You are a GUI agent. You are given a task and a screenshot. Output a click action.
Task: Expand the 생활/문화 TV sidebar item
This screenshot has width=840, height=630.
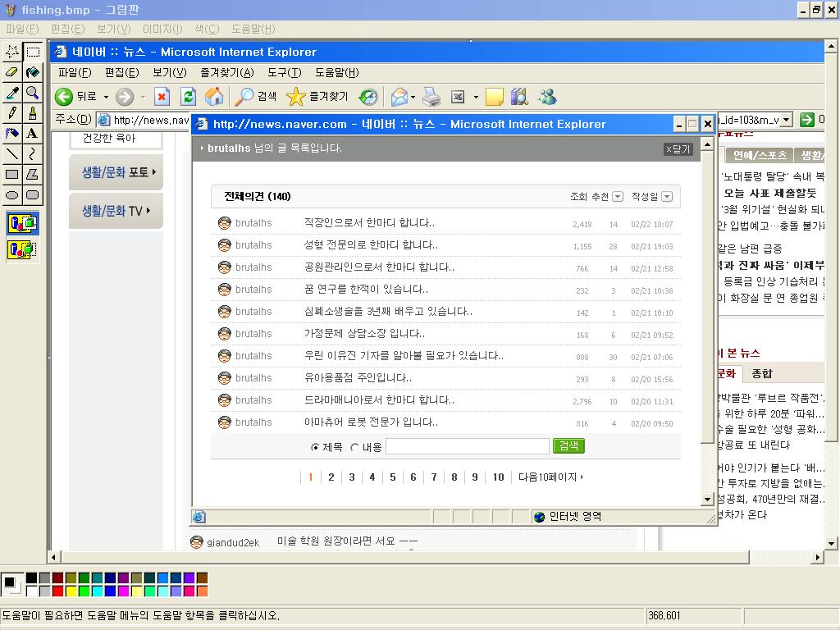[x=116, y=211]
